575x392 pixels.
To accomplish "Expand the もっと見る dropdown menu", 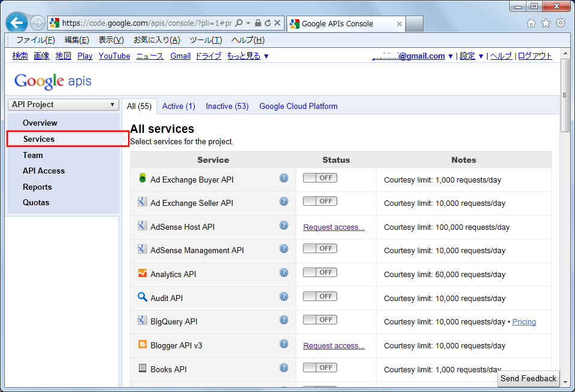I will (247, 56).
